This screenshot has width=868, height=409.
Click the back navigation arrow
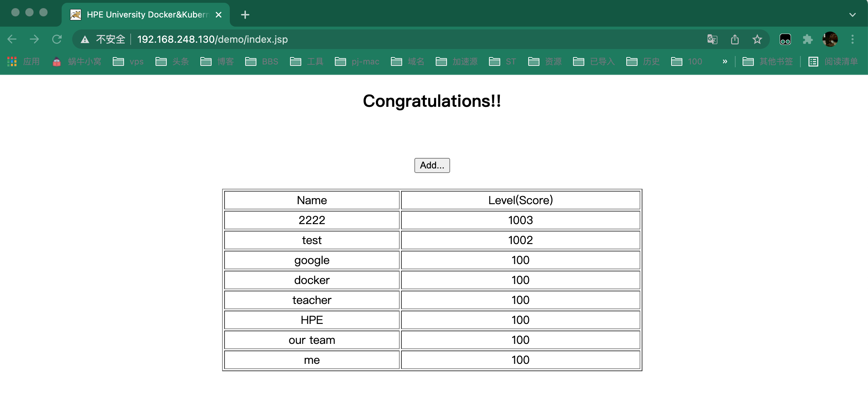12,39
